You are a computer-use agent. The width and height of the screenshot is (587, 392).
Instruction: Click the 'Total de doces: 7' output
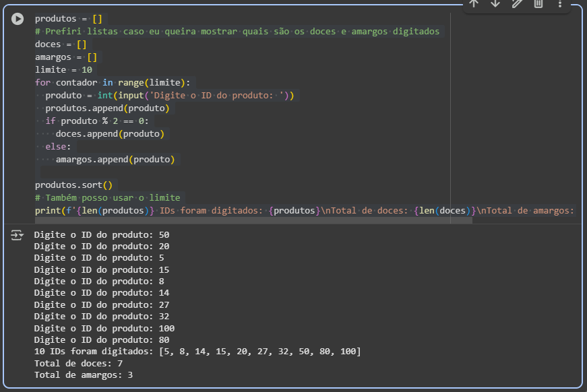click(x=78, y=363)
